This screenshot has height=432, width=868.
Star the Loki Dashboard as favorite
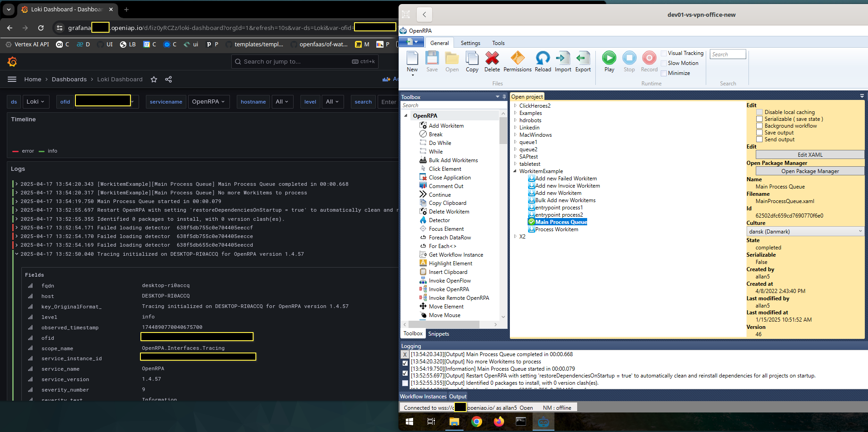coord(154,79)
